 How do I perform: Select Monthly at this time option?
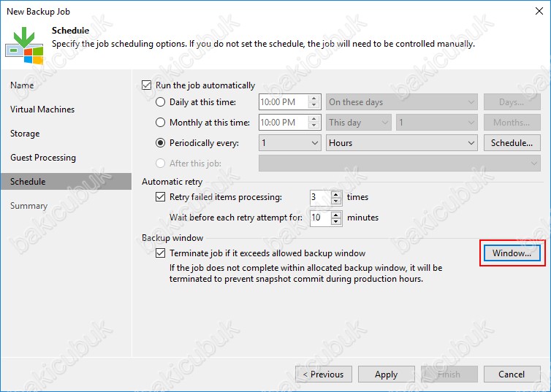(x=160, y=123)
